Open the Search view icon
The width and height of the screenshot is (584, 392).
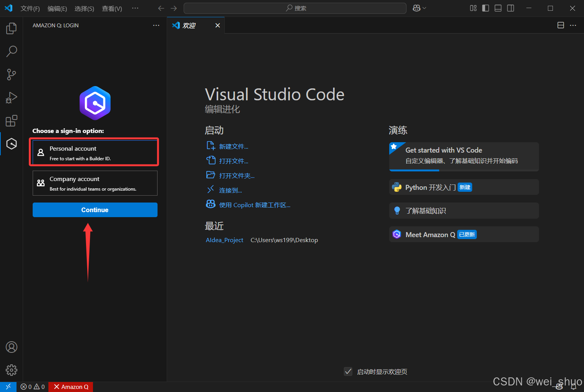point(12,51)
